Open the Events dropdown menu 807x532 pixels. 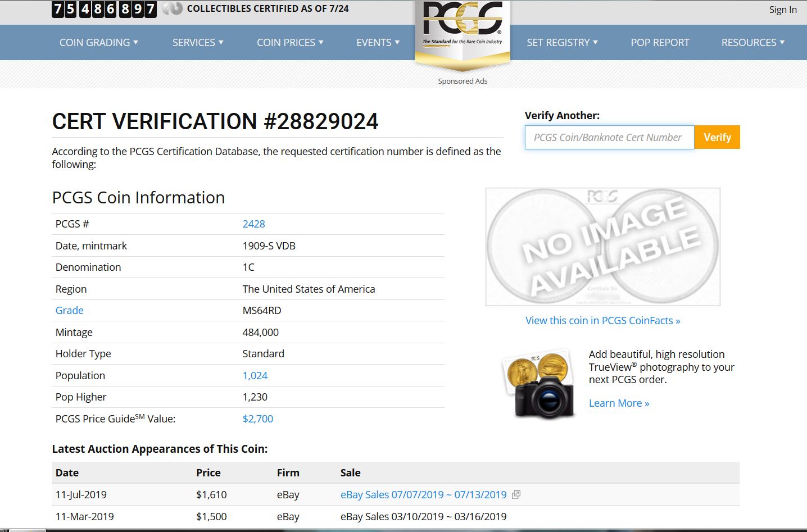click(378, 43)
